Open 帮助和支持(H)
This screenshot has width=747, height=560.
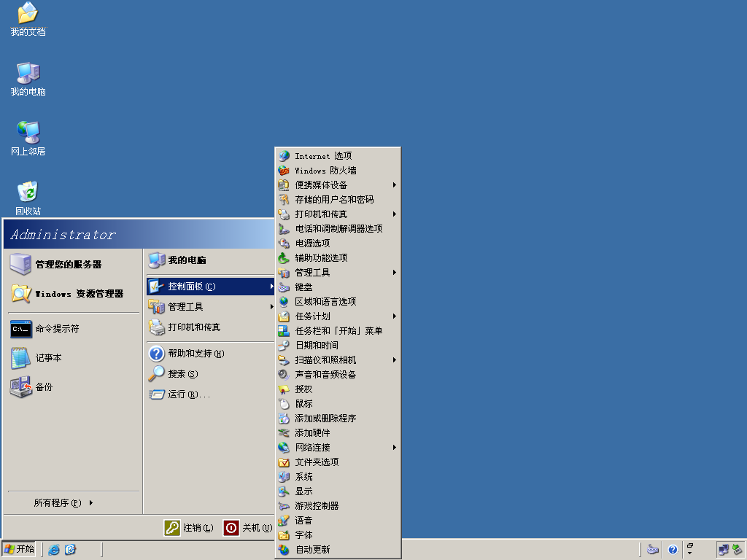click(x=210, y=354)
